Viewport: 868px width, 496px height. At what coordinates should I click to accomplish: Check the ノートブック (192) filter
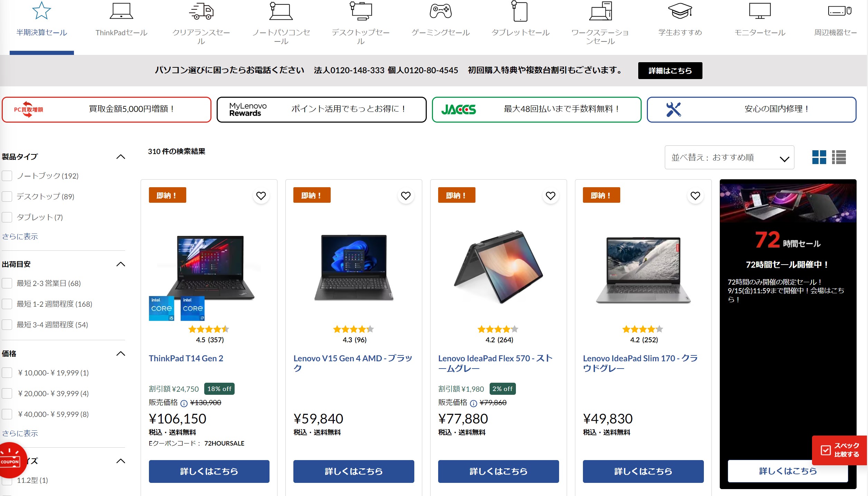pos(7,176)
